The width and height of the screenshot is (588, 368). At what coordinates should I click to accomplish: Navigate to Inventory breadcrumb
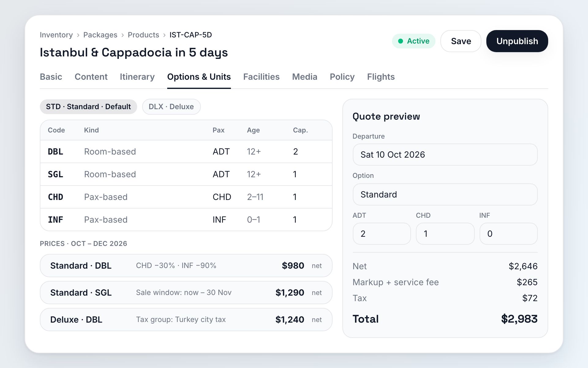[x=56, y=35]
